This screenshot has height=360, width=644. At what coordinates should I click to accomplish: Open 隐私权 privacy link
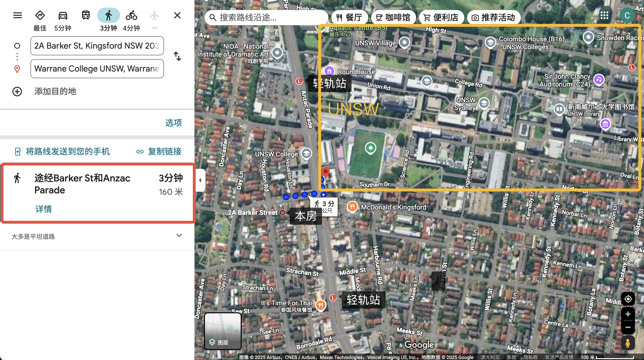click(x=531, y=357)
